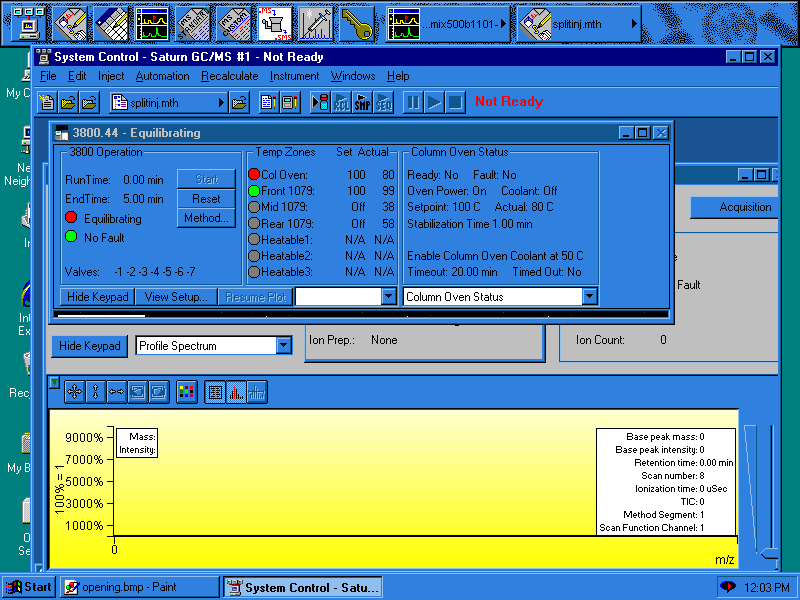Click Hide Keypad in the 3800 window
Screen dimensions: 800x600
point(97,297)
